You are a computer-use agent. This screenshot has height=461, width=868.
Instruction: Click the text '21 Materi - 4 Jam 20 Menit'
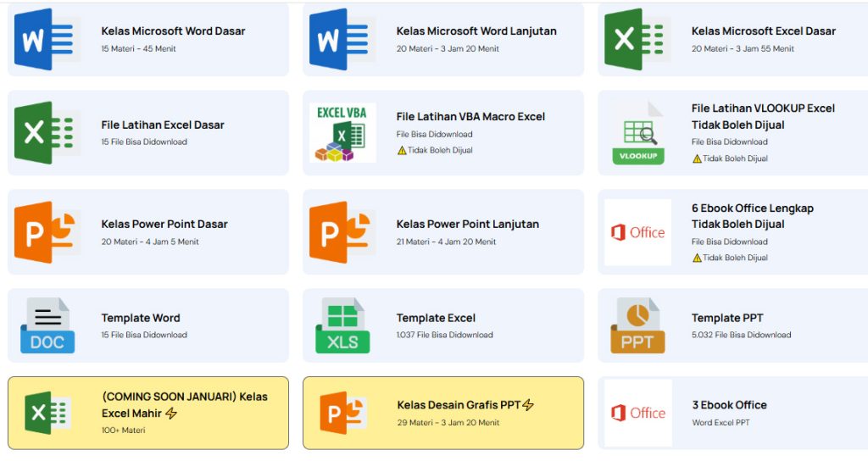pos(446,242)
